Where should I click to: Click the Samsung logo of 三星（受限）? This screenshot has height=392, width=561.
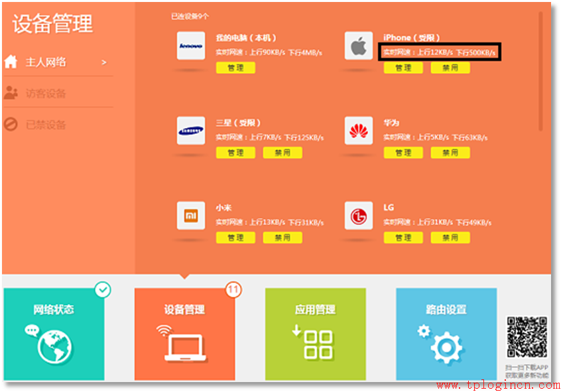coord(191,131)
